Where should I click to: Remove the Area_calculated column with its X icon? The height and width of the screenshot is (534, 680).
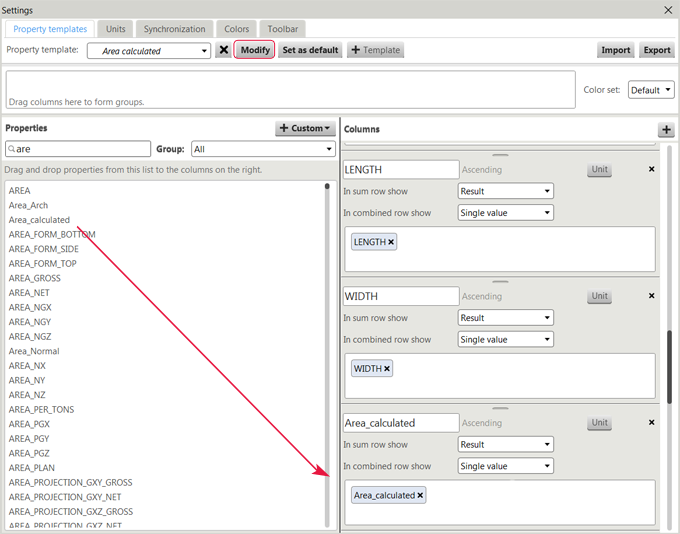click(x=652, y=423)
